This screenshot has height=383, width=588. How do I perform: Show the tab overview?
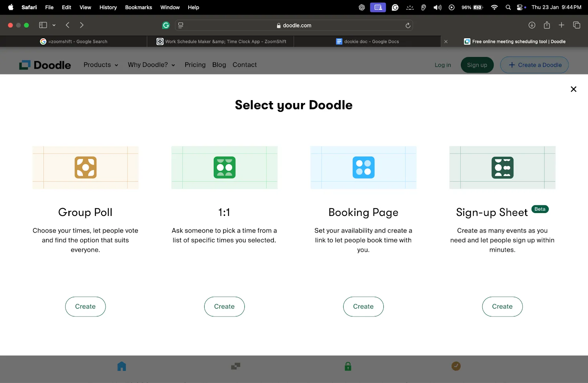[x=577, y=25]
